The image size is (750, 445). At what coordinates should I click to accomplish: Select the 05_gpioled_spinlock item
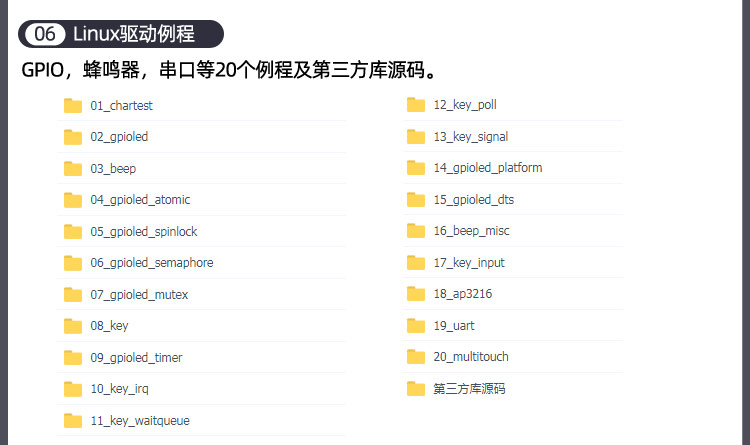pos(143,232)
